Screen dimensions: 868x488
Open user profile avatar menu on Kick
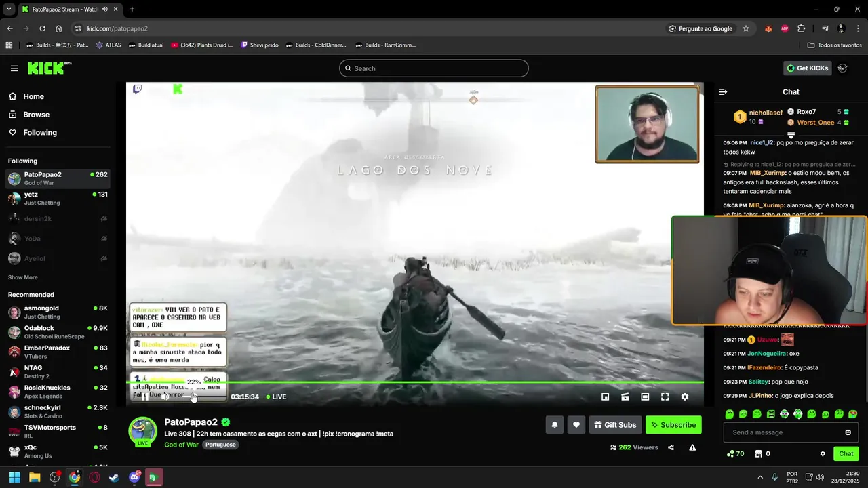pos(843,68)
